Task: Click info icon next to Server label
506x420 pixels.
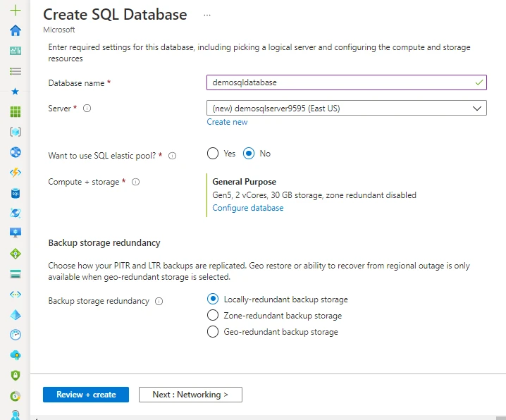Action: [87, 109]
